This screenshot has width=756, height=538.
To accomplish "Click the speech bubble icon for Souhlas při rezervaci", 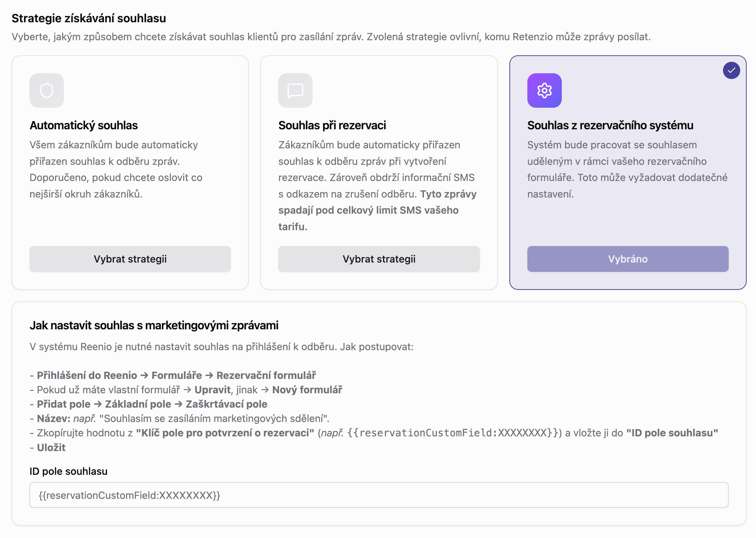I will [x=295, y=91].
